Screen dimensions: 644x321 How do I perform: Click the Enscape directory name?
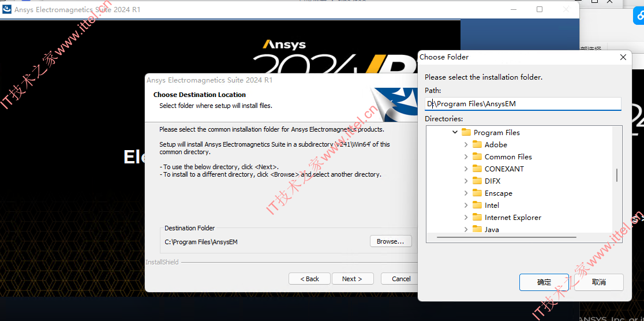point(498,193)
